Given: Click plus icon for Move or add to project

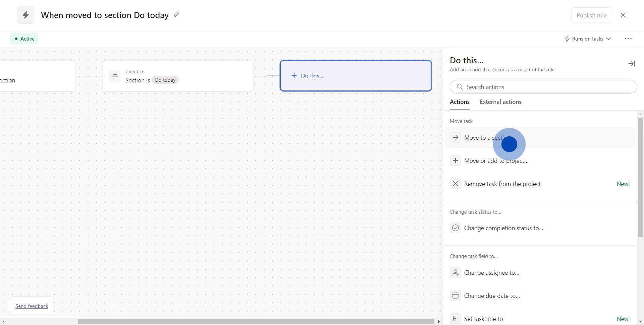Looking at the screenshot, I should 455,161.
